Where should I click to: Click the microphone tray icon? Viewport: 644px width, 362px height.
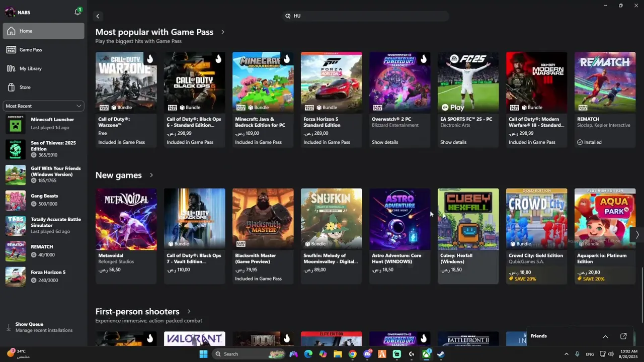(577, 354)
